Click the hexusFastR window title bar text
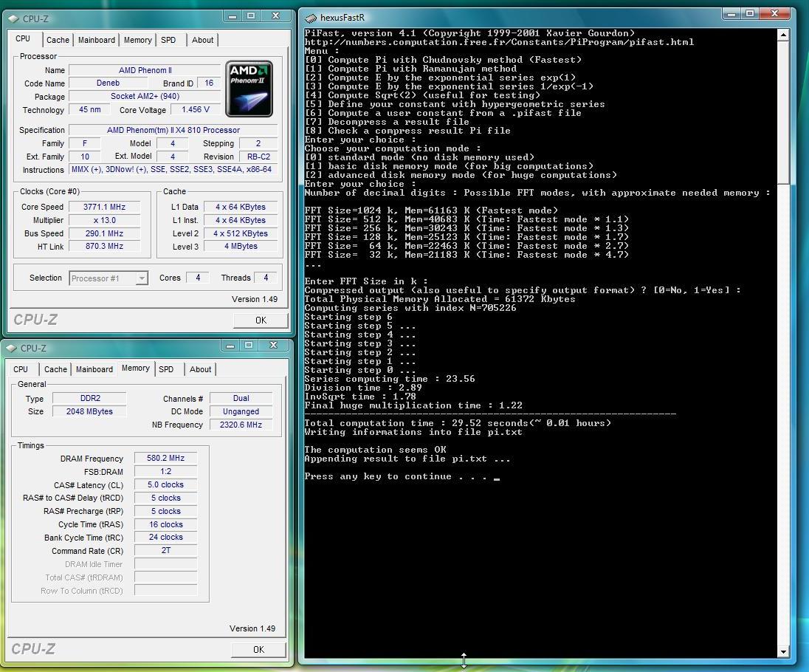This screenshot has height=672, width=809. click(342, 18)
